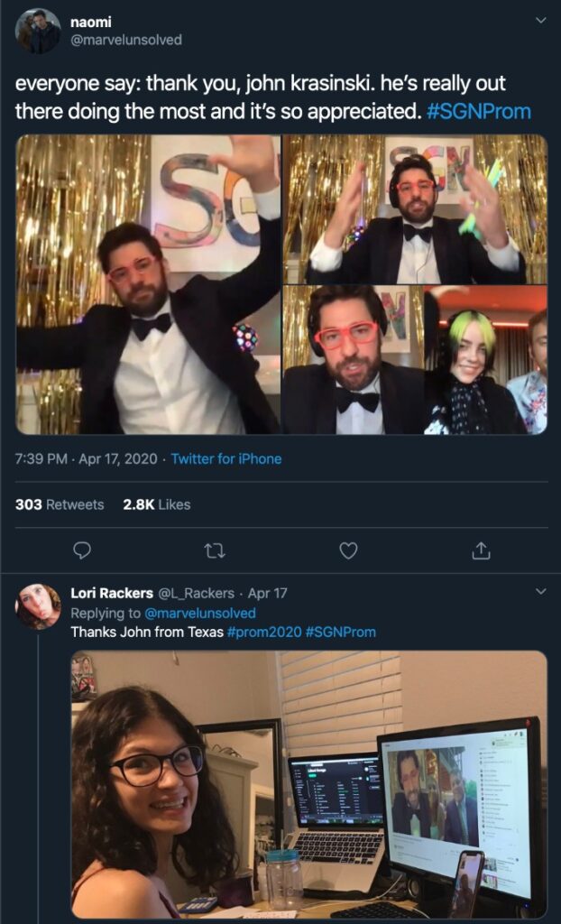
Task: Open the #SGNProm hashtag in naomi's tweet
Action: (x=481, y=112)
